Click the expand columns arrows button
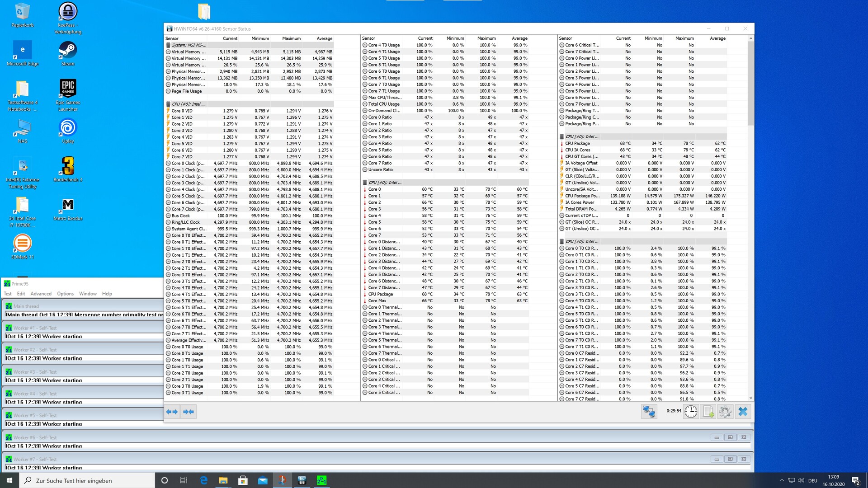Image resolution: width=868 pixels, height=488 pixels. pyautogui.click(x=172, y=412)
